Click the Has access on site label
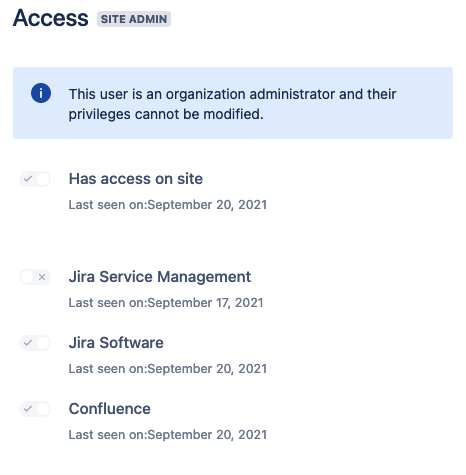Screen dimensions: 466x475 [x=136, y=179]
